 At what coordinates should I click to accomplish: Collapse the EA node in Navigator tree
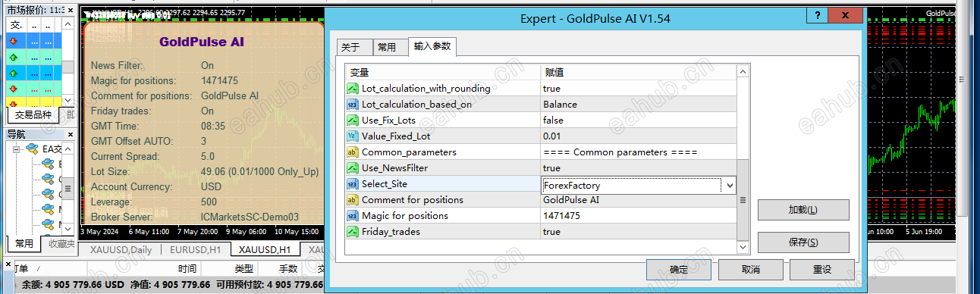pyautogui.click(x=17, y=149)
